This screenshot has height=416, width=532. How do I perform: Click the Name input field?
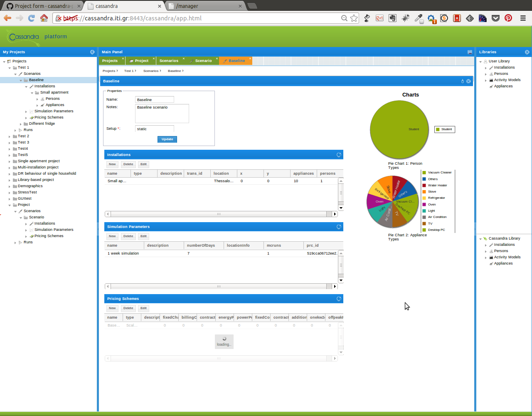pyautogui.click(x=155, y=100)
